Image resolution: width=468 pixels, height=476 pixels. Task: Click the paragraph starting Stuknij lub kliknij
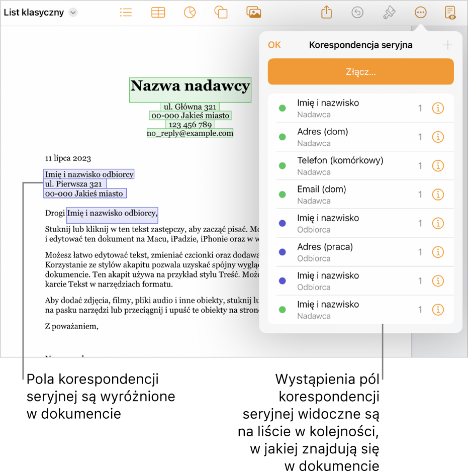152,234
